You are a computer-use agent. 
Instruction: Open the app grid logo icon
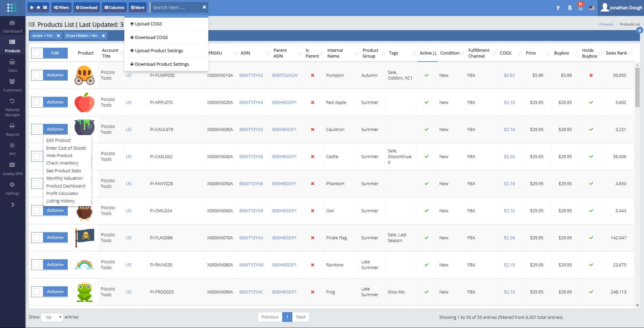point(12,8)
